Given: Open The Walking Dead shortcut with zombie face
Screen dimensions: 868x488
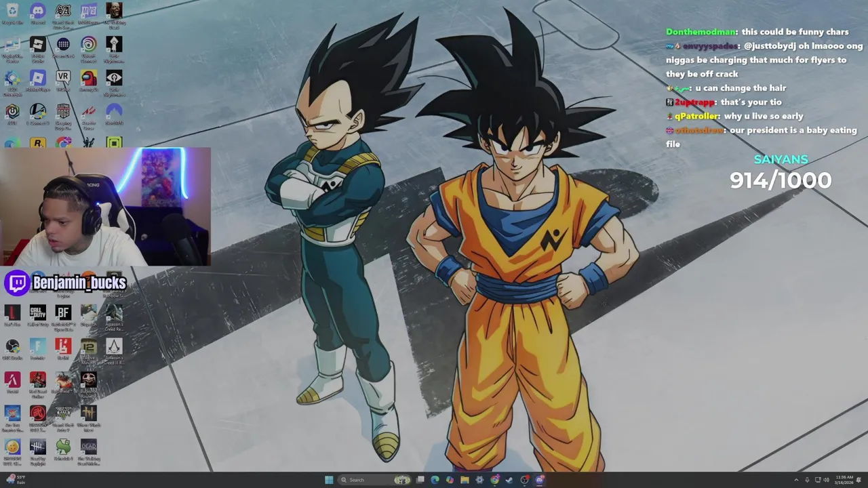Looking at the screenshot, I should point(114,15).
